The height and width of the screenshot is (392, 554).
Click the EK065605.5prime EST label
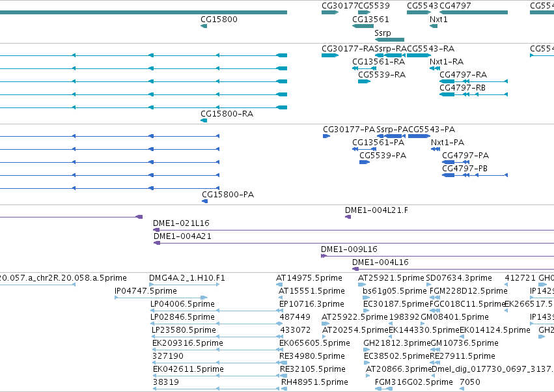pyautogui.click(x=314, y=343)
